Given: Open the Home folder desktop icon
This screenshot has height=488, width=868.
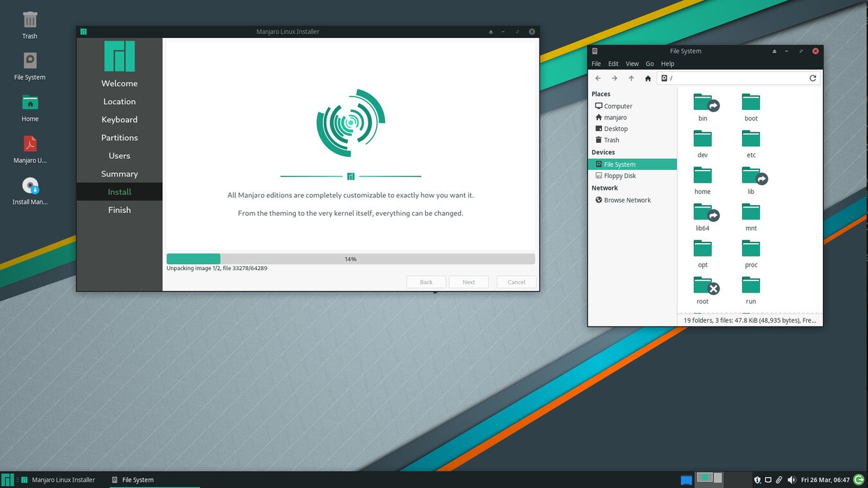Looking at the screenshot, I should (x=30, y=107).
